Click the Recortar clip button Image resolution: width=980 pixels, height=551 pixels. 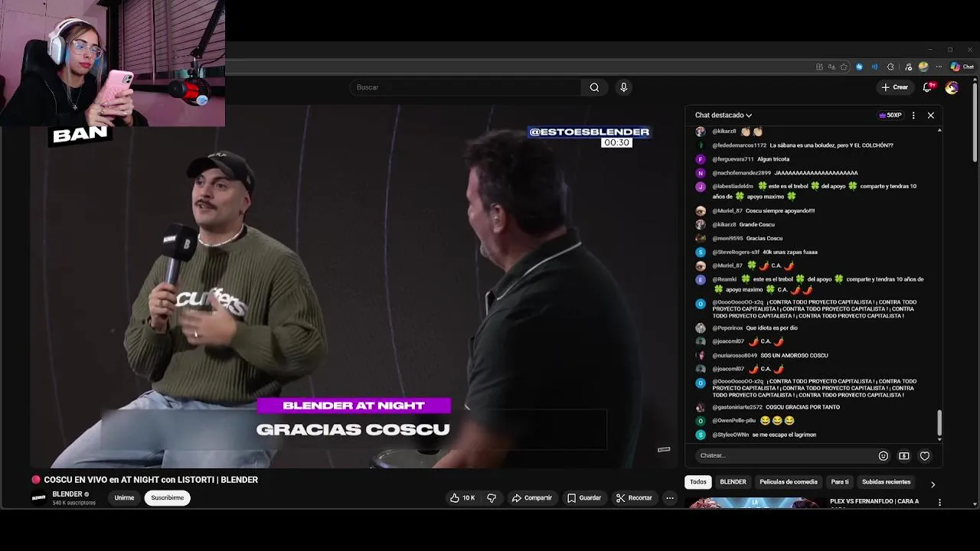click(x=634, y=498)
